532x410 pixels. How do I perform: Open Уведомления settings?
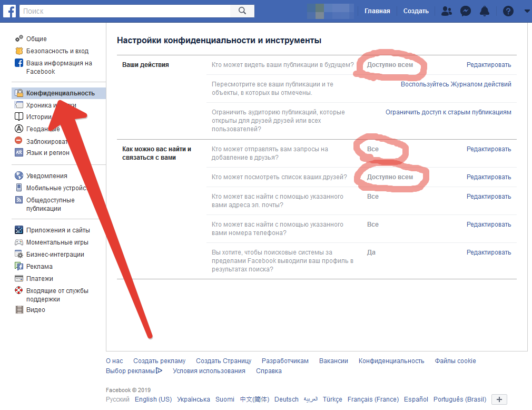[x=47, y=176]
